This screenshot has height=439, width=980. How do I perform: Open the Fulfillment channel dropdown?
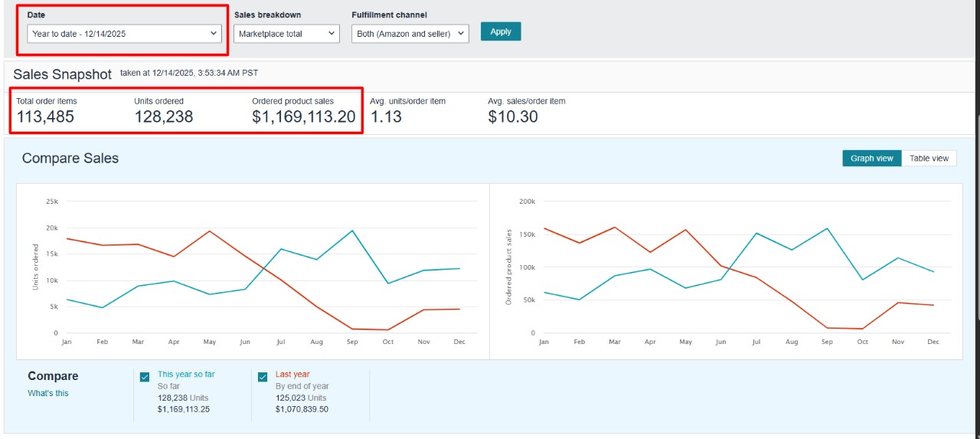tap(410, 34)
